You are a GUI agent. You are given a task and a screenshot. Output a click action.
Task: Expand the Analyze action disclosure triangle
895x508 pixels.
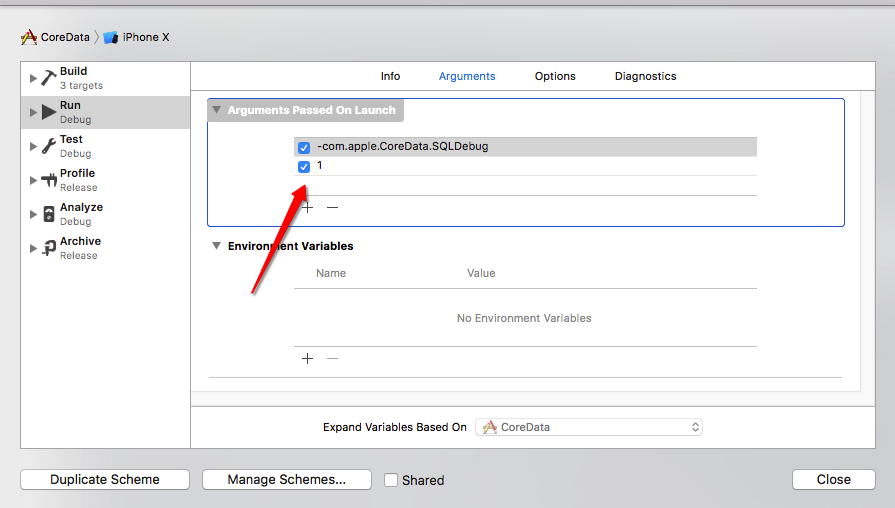tap(33, 215)
